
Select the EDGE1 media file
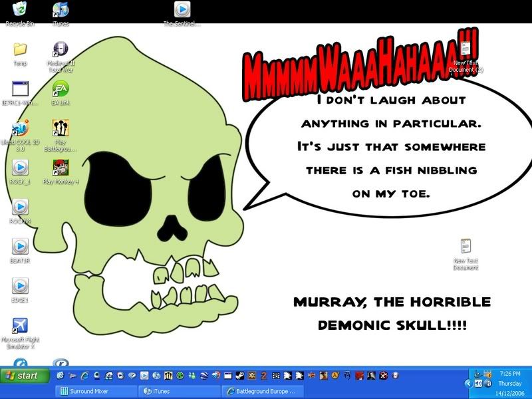(x=20, y=291)
